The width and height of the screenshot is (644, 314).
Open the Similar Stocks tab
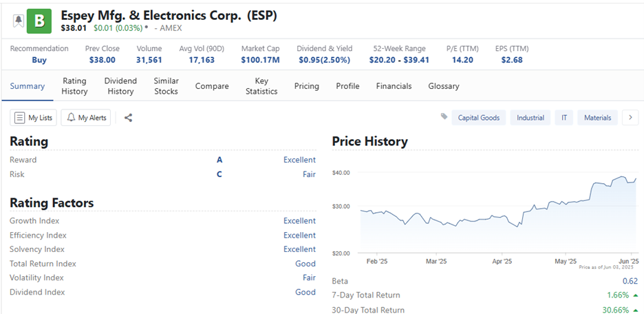tap(166, 86)
